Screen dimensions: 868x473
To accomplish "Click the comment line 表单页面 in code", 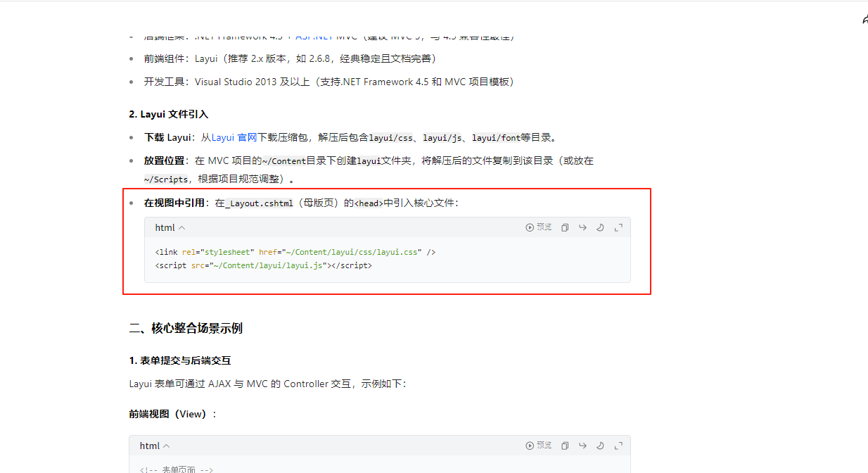I will (x=176, y=469).
